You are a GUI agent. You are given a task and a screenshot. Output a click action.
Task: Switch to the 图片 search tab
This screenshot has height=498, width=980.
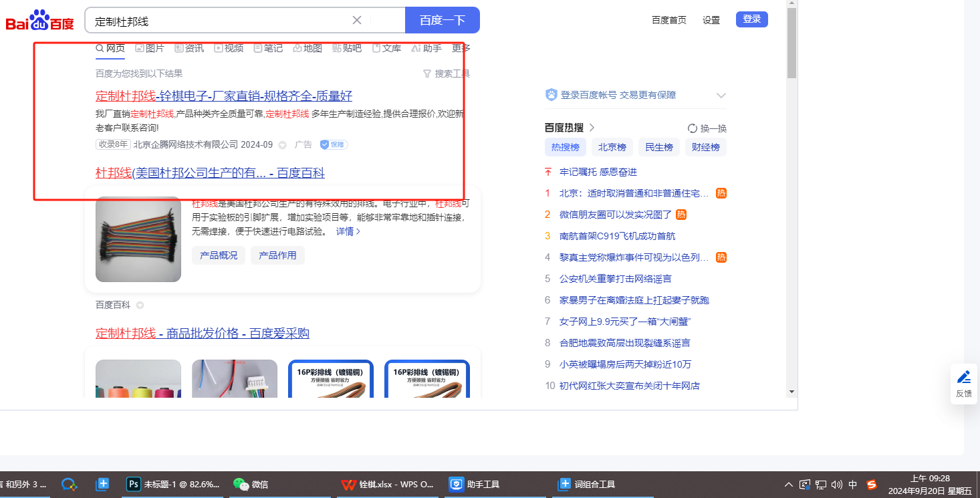coord(149,48)
